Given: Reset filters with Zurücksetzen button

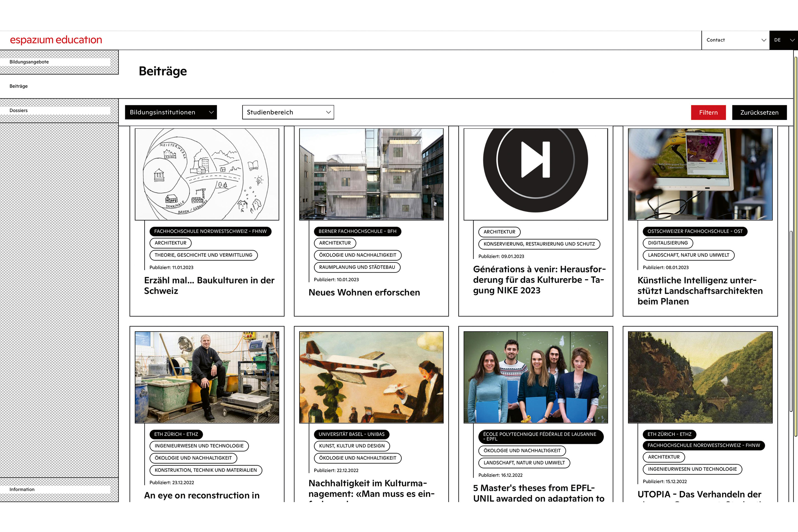Looking at the screenshot, I should (759, 113).
